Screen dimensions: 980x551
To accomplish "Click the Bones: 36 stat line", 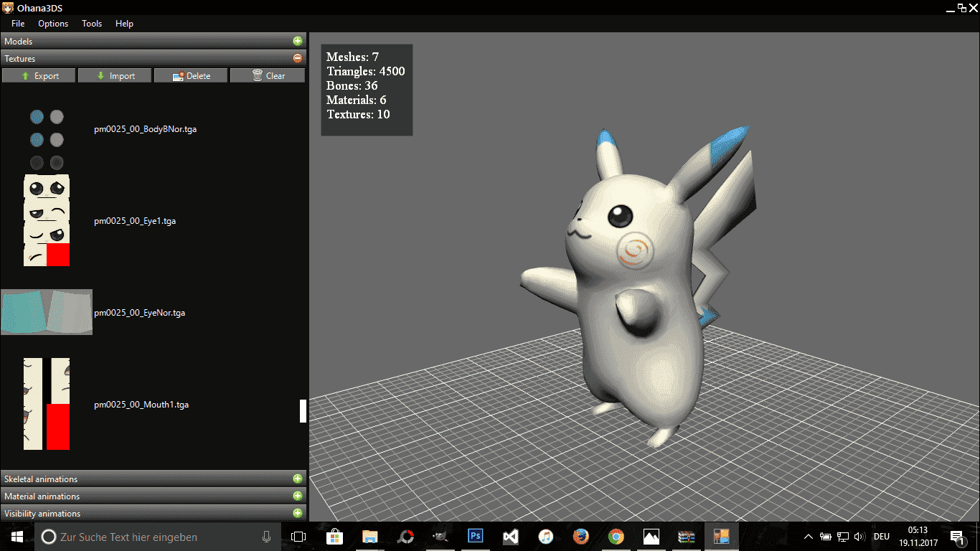I will tap(352, 85).
